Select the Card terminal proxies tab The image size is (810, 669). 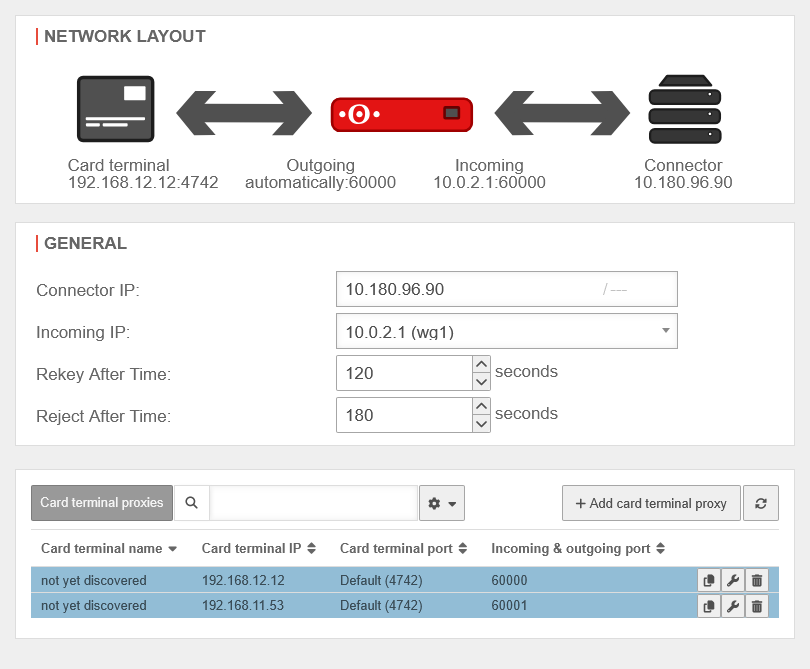pos(102,503)
